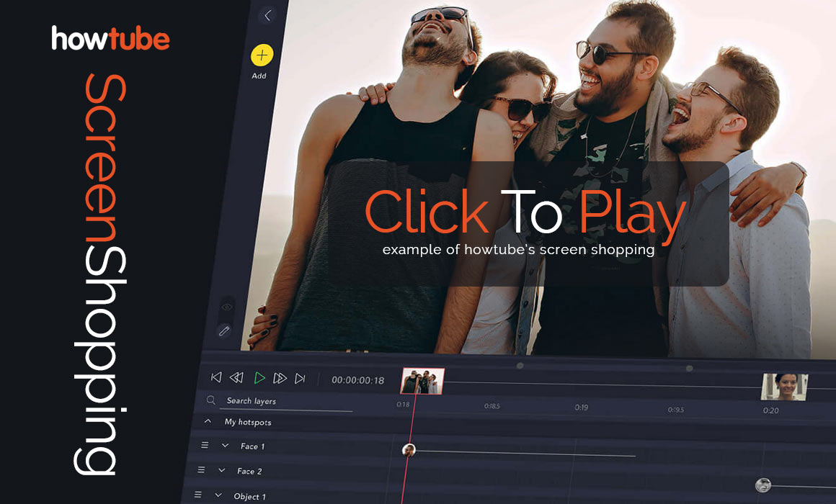Select the pencil edit tool
This screenshot has height=504, width=836.
(x=224, y=331)
